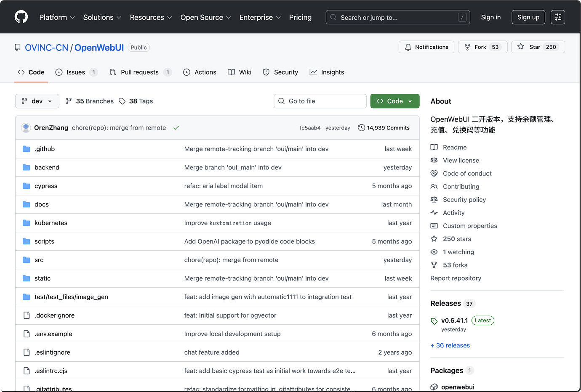Click the fork icon in Fork button

467,47
